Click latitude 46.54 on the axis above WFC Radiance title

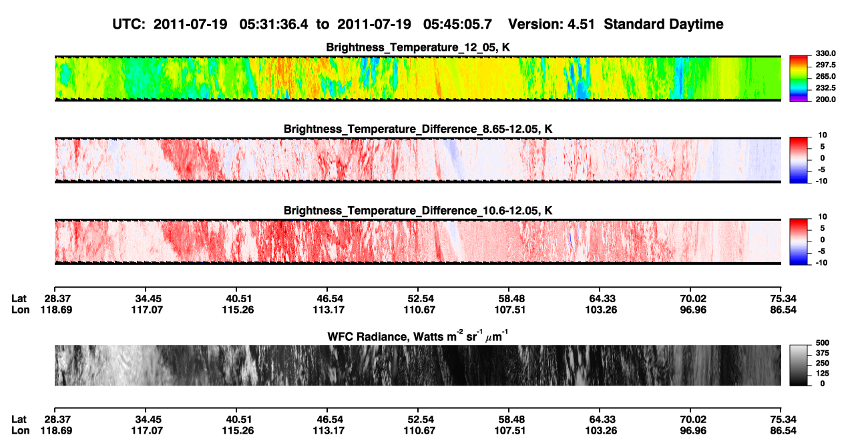330,298
